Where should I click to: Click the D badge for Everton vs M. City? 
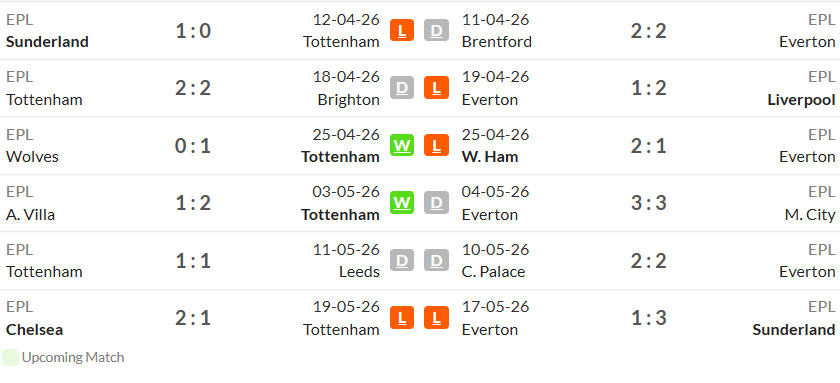(437, 202)
